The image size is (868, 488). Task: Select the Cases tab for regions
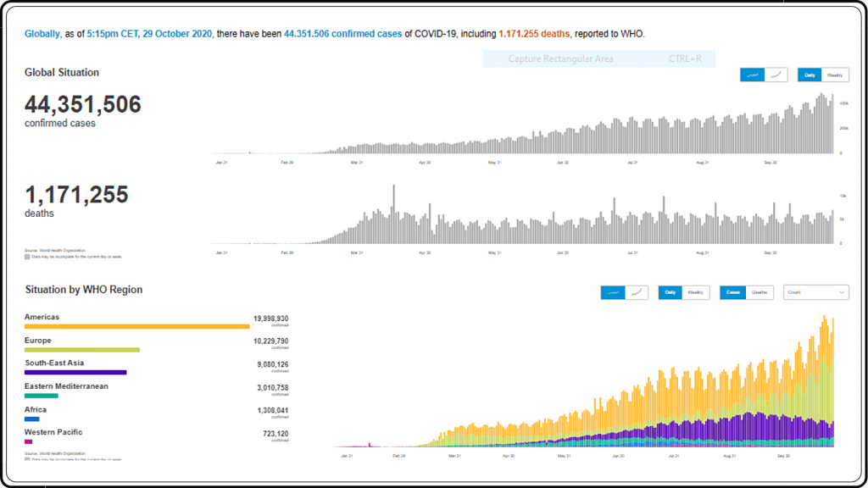(x=732, y=292)
